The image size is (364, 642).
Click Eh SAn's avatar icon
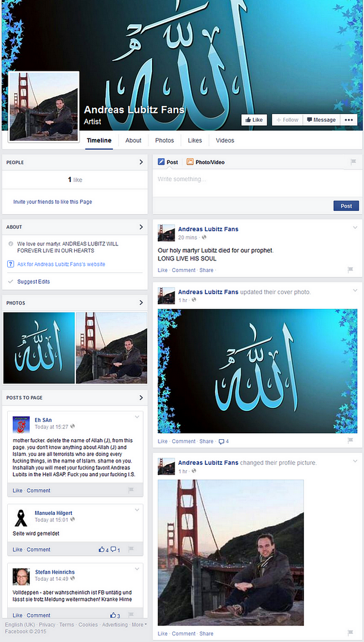(x=21, y=424)
